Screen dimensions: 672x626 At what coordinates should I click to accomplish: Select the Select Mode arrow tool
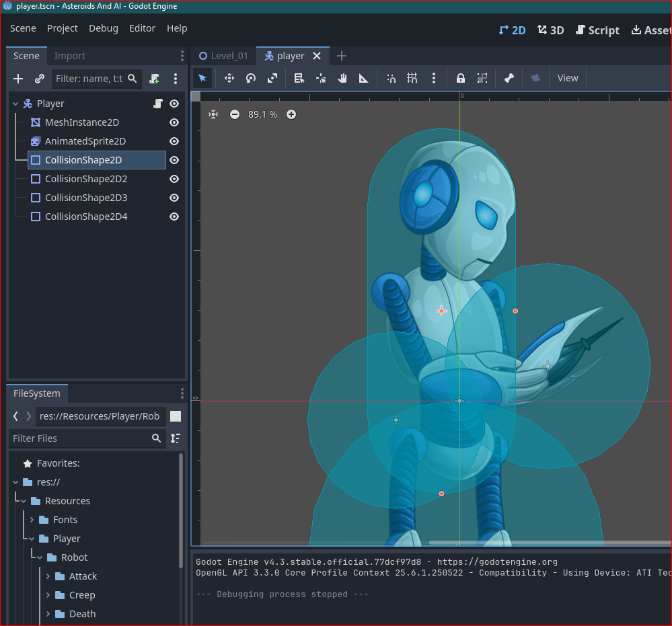coord(202,78)
